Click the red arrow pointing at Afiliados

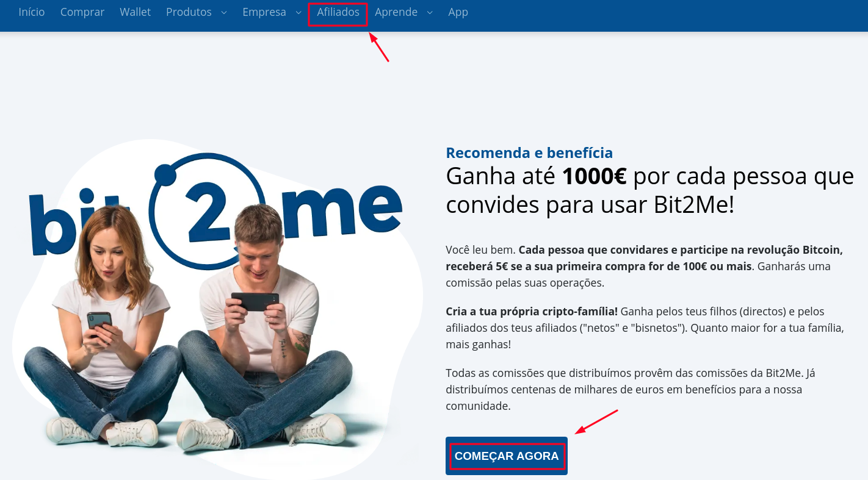coord(379,47)
